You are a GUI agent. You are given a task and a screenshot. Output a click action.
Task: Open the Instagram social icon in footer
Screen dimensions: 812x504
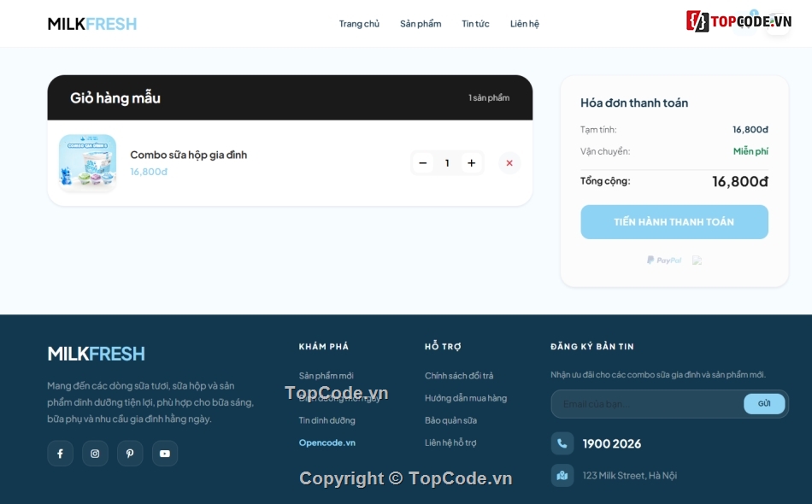(95, 454)
